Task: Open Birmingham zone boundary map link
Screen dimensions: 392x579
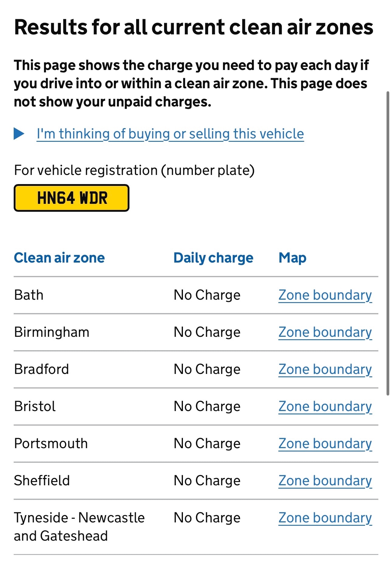Action: click(325, 332)
